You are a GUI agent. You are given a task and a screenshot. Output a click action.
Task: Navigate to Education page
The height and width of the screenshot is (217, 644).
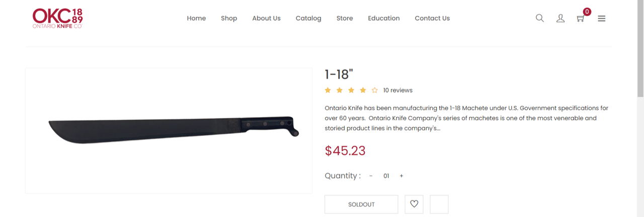(384, 18)
